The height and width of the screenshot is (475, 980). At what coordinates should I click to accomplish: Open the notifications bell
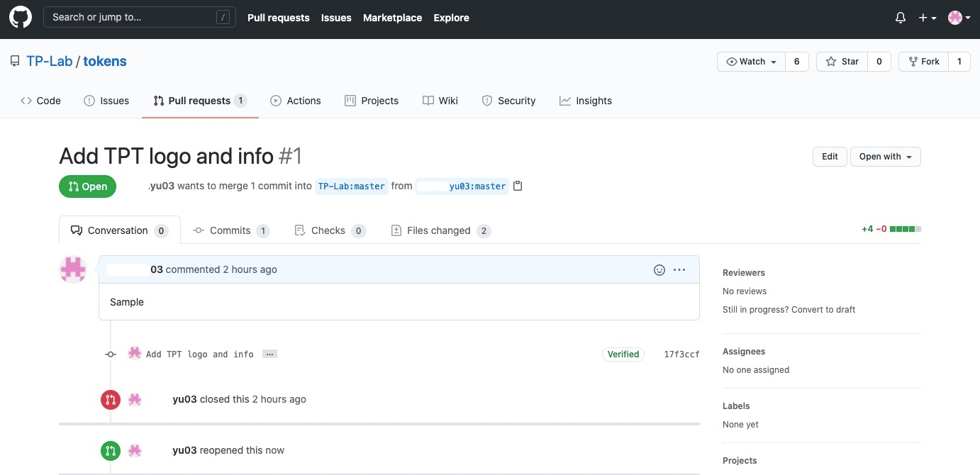[901, 18]
